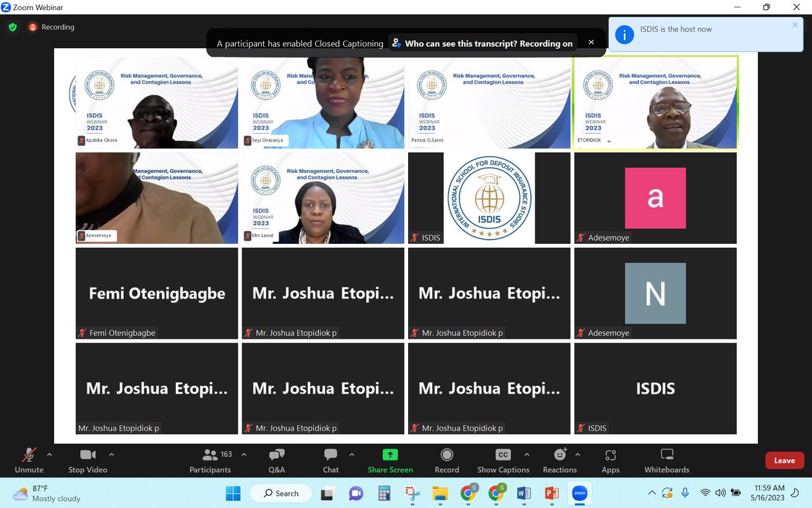The height and width of the screenshot is (508, 812).
Task: Click the Recording indicator
Action: point(51,27)
